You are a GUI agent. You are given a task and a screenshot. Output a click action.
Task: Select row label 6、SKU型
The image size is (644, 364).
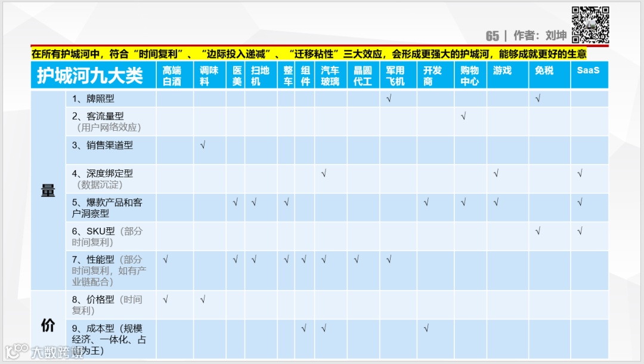coord(93,232)
